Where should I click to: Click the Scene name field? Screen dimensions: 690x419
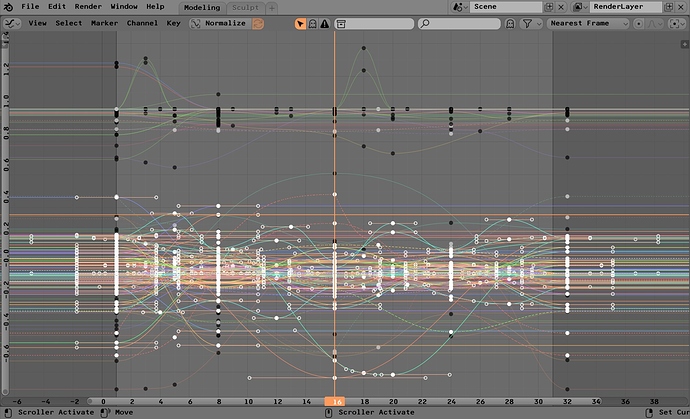pos(506,7)
